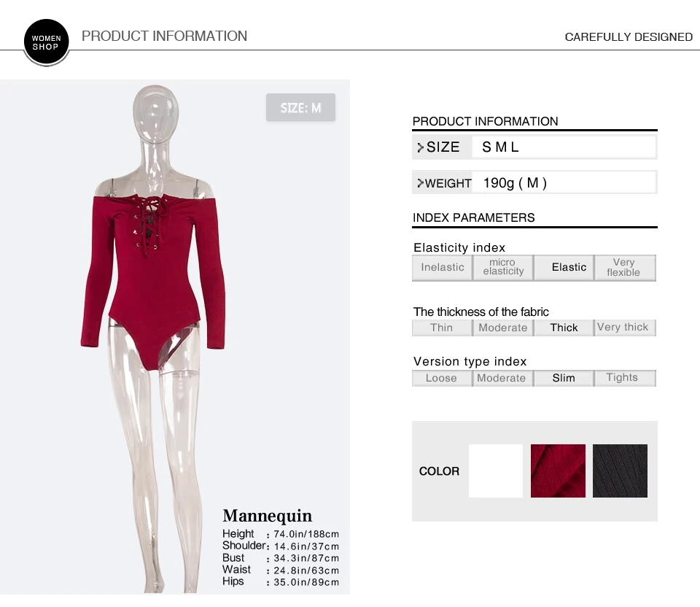Choose the micro elasticity option
The width and height of the screenshot is (700, 607).
click(503, 268)
